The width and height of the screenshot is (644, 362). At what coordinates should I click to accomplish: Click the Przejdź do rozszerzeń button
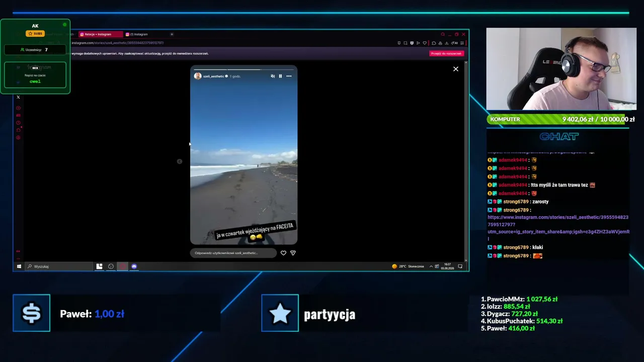tap(446, 53)
